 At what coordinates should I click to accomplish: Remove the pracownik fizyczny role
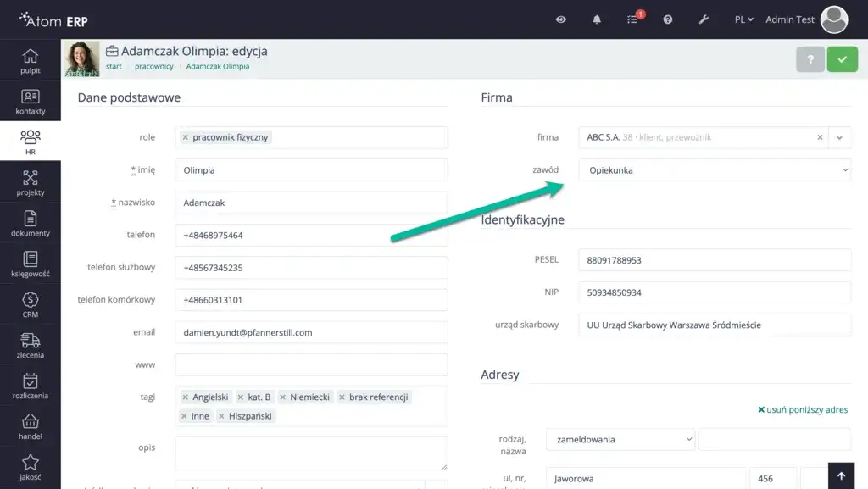(186, 137)
